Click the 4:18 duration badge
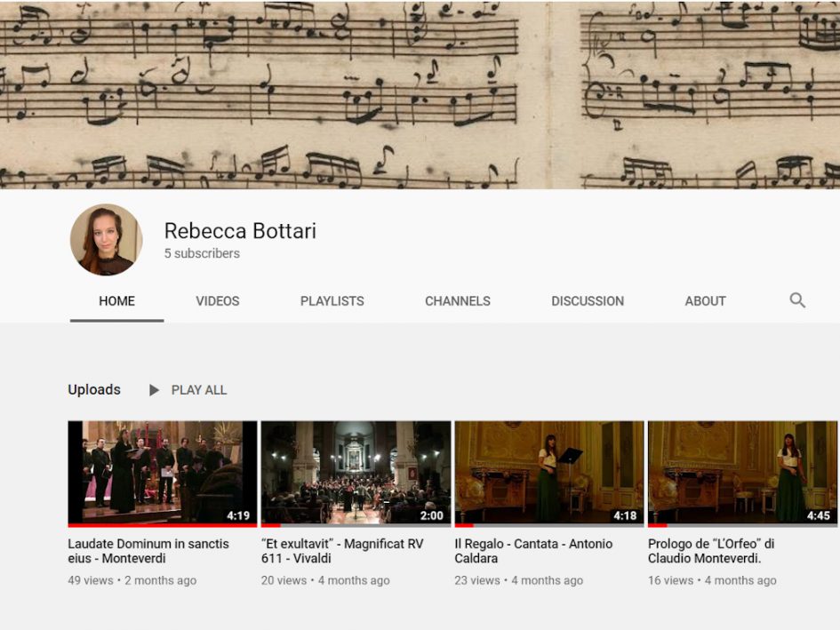840x630 pixels. tap(625, 515)
